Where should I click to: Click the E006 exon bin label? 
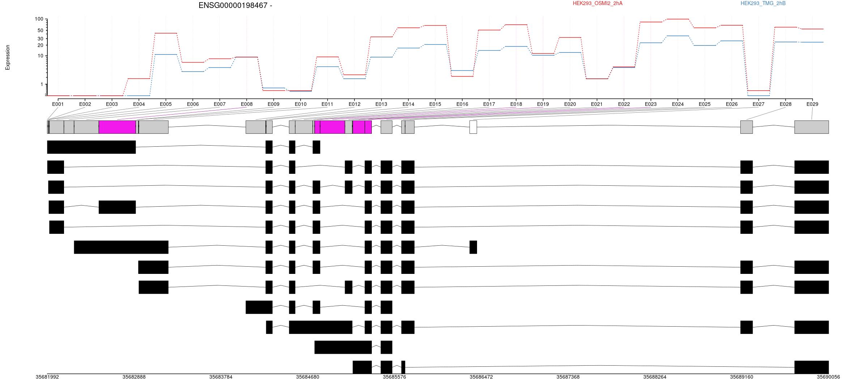coord(193,104)
